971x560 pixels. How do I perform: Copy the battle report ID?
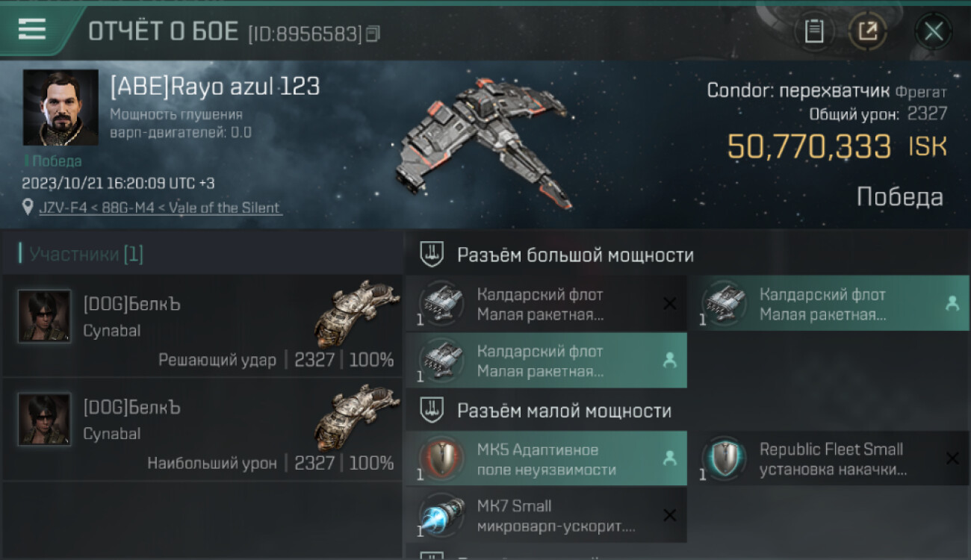coord(373,34)
